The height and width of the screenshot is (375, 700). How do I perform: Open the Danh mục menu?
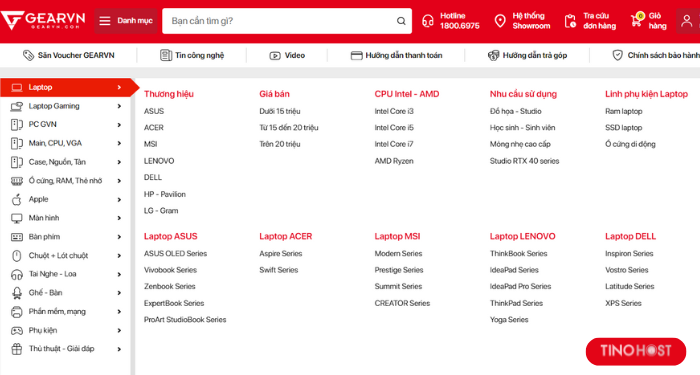click(x=126, y=21)
